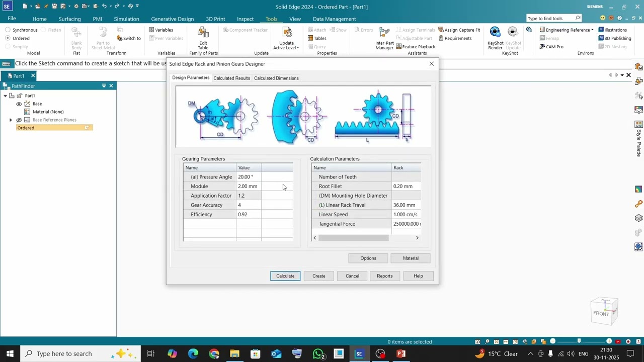Create a new document from quick access toolbar

[25, 6]
